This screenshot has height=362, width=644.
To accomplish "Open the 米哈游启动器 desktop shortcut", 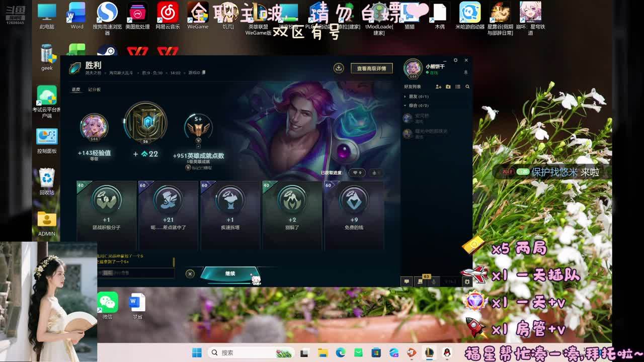I will [x=470, y=16].
